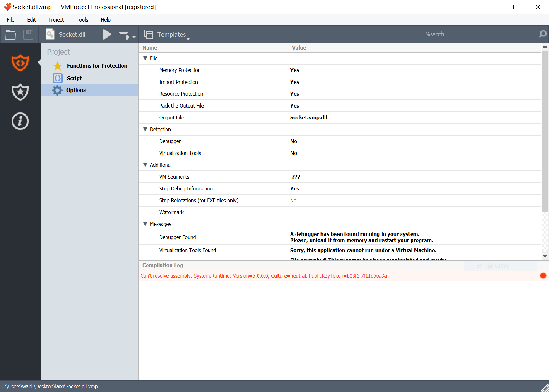The image size is (549, 392).
Task: Collapse the Detection options group
Action: pyautogui.click(x=145, y=129)
